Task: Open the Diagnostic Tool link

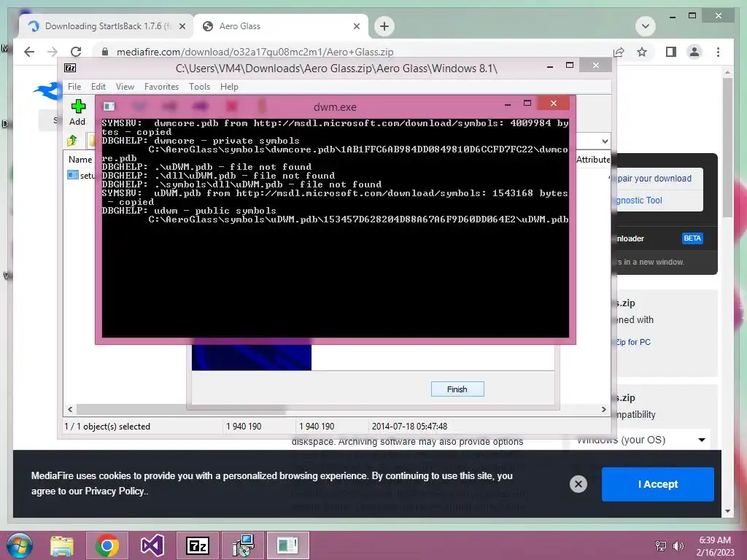Action: 639,201
